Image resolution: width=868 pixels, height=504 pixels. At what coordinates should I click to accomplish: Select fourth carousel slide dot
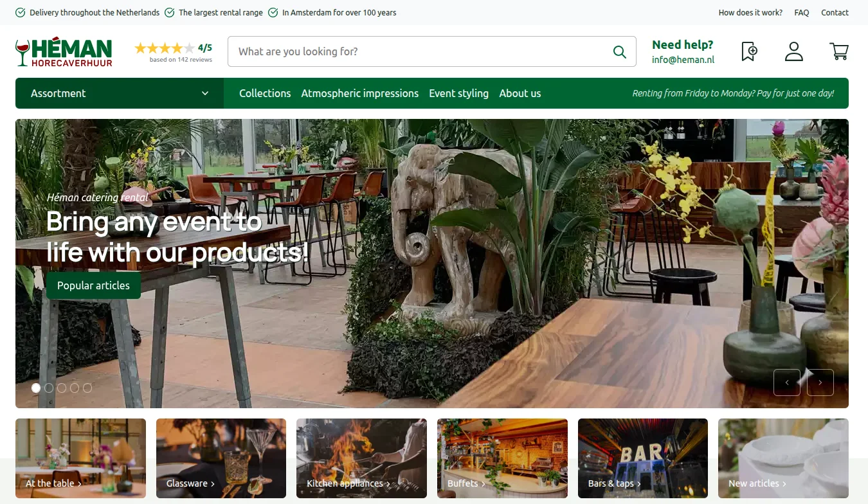75,388
